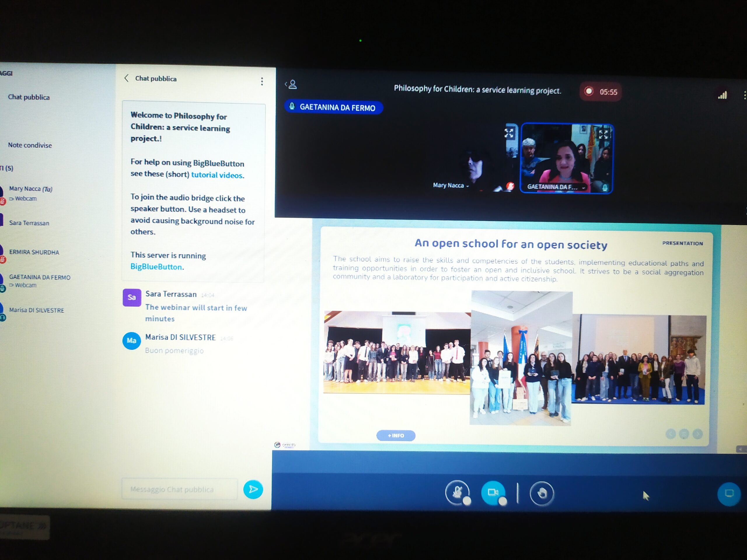Click the group photo on the stage thumbnail
This screenshot has height=560, width=747.
[x=397, y=353]
